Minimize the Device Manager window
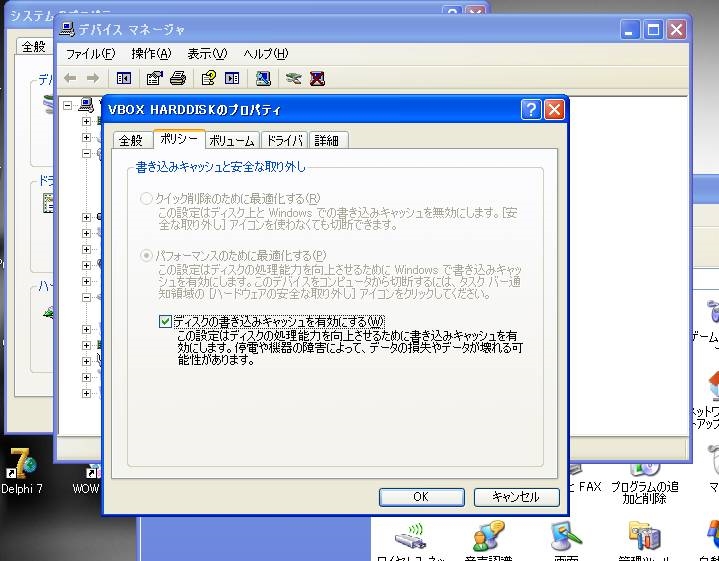The image size is (719, 561). (630, 30)
